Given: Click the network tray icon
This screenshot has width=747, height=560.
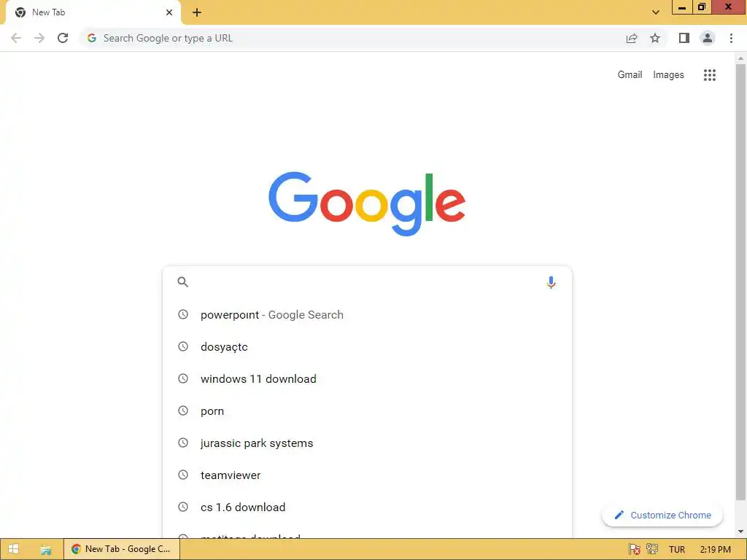Looking at the screenshot, I should point(652,550).
